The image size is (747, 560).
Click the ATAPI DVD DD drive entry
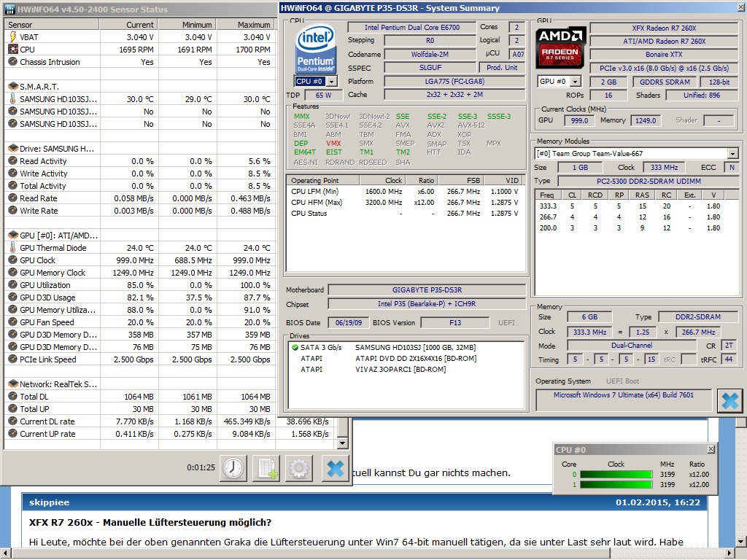406,359
